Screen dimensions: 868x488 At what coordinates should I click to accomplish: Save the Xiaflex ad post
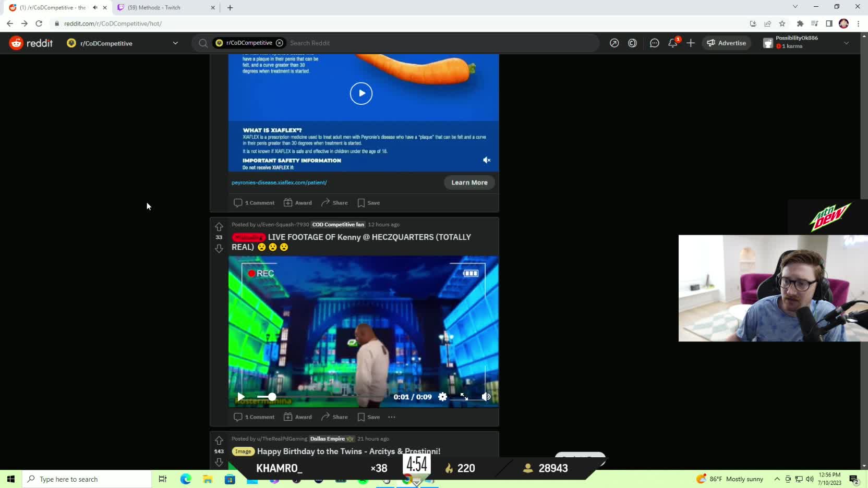point(368,203)
